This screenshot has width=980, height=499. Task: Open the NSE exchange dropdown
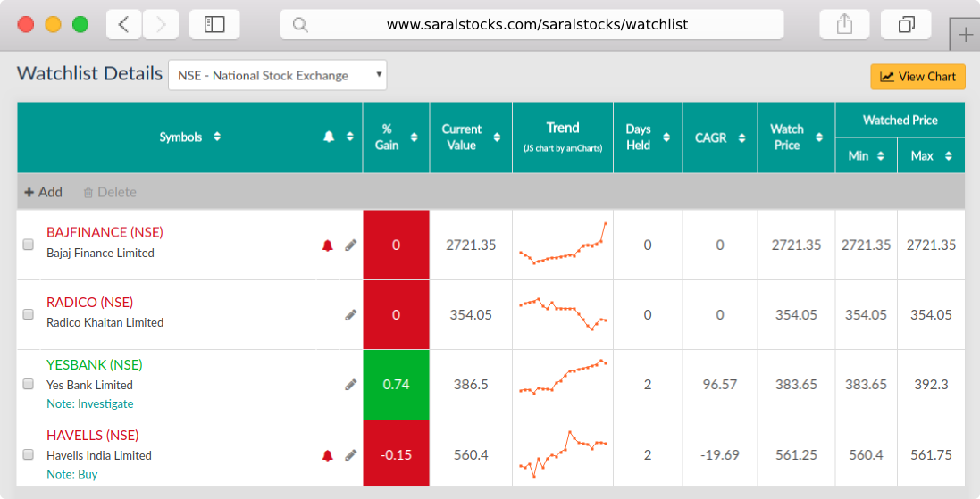tap(278, 75)
